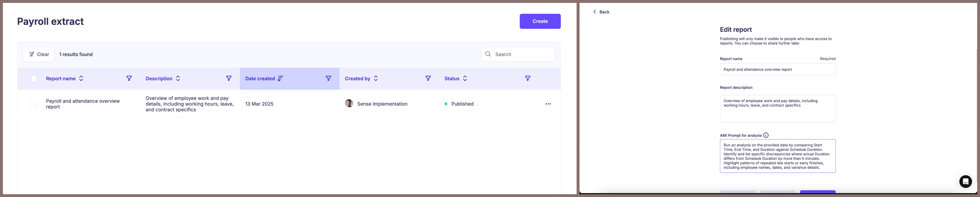Click the AMI Prompt info icon

(x=766, y=135)
